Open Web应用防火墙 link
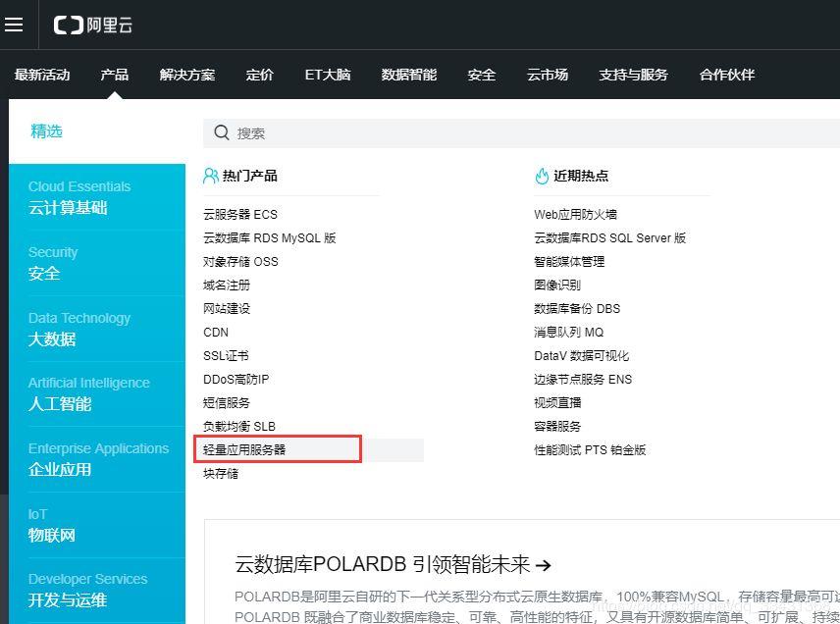Viewport: 840px width, 624px height. pyautogui.click(x=575, y=214)
